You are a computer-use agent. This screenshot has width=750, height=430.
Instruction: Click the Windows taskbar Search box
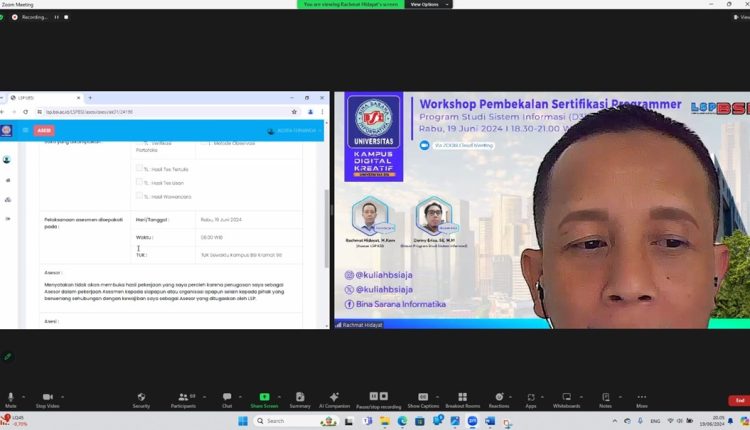295,421
